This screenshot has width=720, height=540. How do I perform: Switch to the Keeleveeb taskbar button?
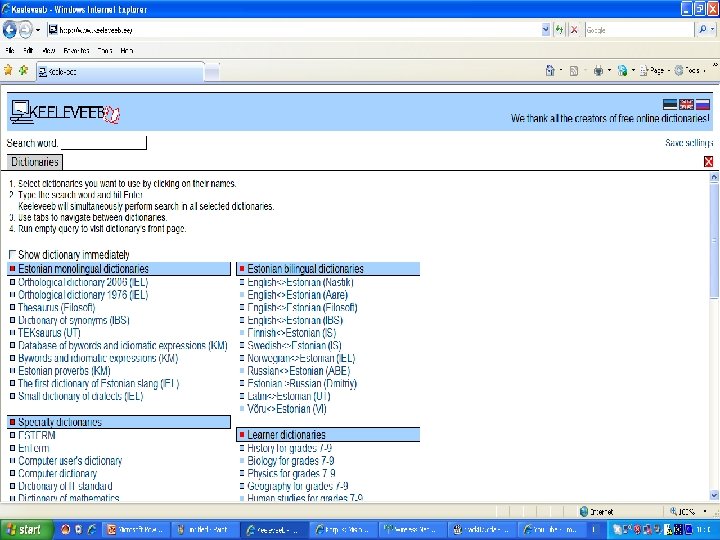tap(273, 529)
